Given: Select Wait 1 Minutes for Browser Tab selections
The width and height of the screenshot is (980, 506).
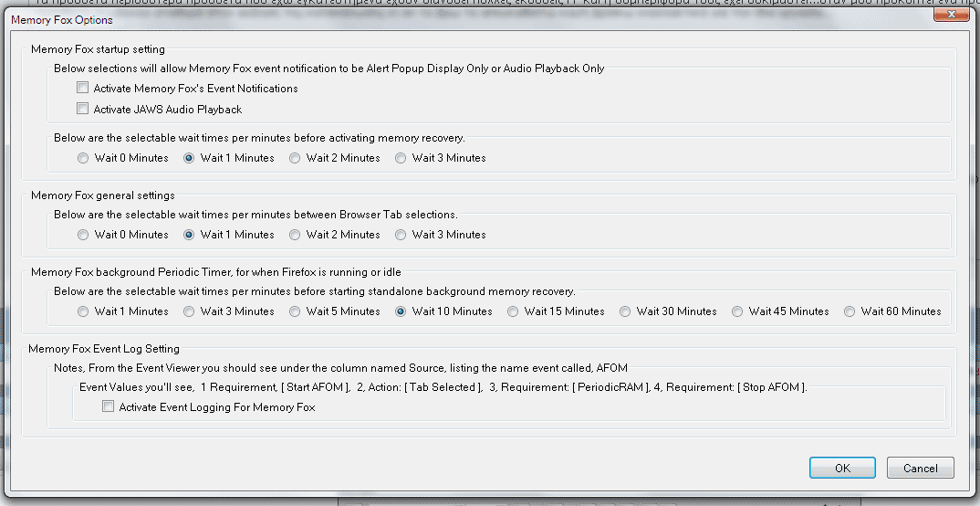Looking at the screenshot, I should click(x=189, y=235).
